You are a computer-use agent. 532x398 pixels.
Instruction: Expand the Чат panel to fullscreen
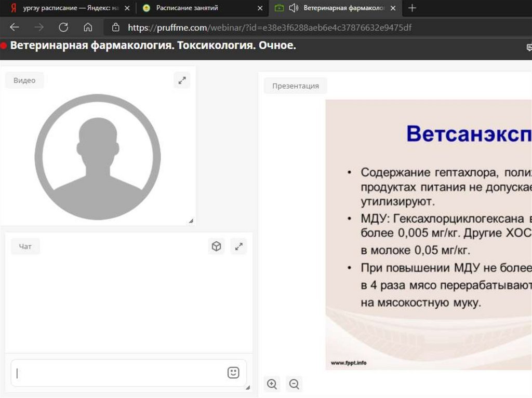238,246
